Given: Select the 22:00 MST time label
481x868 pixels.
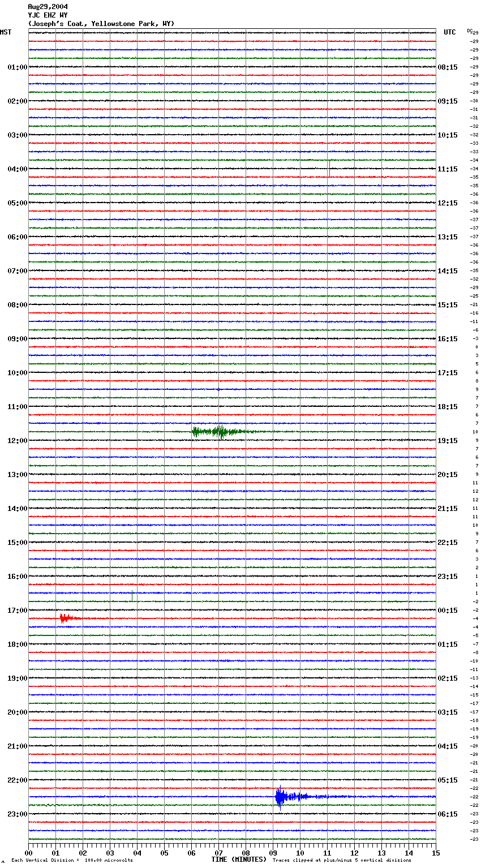Looking at the screenshot, I should click(18, 780).
